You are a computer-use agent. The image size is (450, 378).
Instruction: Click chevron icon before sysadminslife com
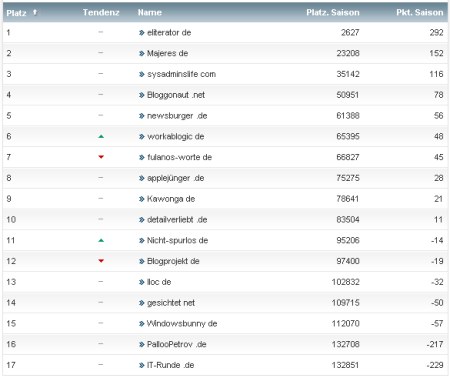coord(142,74)
